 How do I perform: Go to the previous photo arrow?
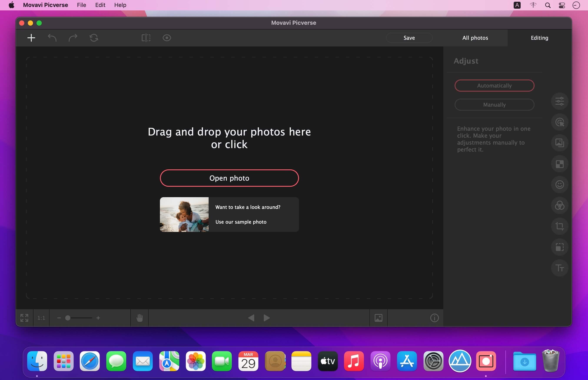[251, 318]
